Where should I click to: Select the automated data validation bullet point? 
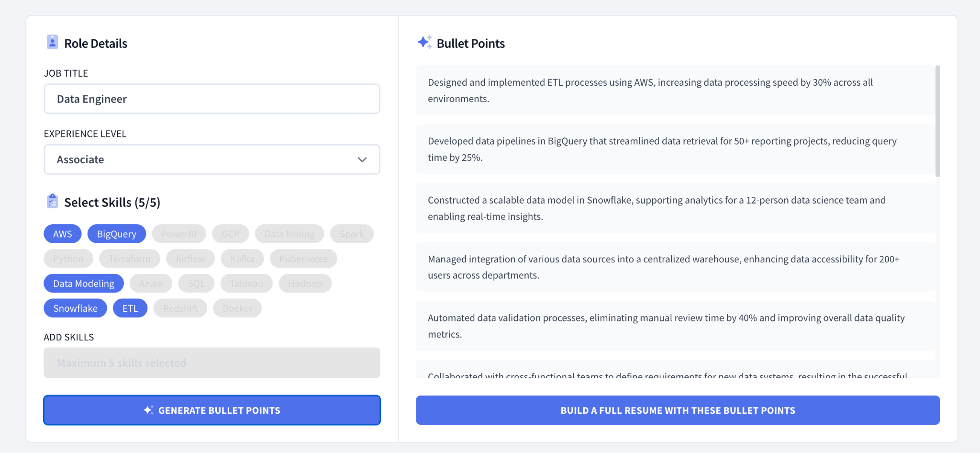[x=675, y=326]
